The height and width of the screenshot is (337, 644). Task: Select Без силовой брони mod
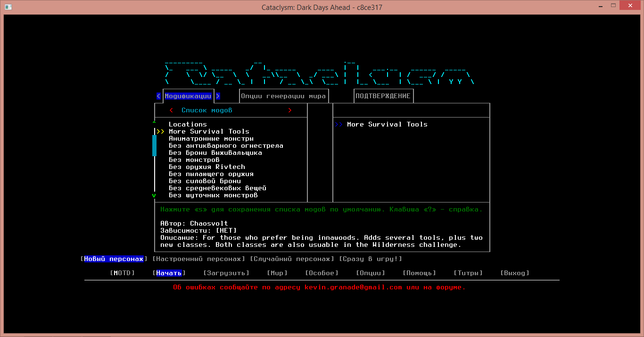click(x=205, y=181)
